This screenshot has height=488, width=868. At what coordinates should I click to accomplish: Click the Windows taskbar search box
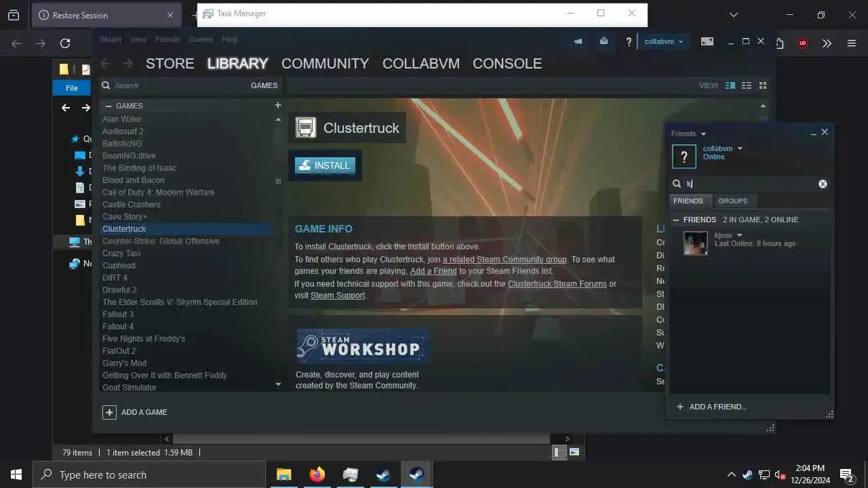coord(149,474)
